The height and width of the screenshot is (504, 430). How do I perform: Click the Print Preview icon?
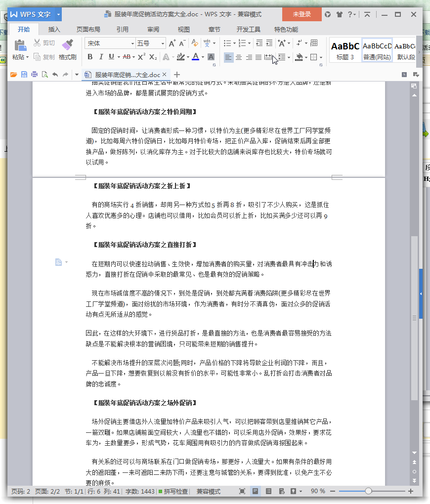44,75
